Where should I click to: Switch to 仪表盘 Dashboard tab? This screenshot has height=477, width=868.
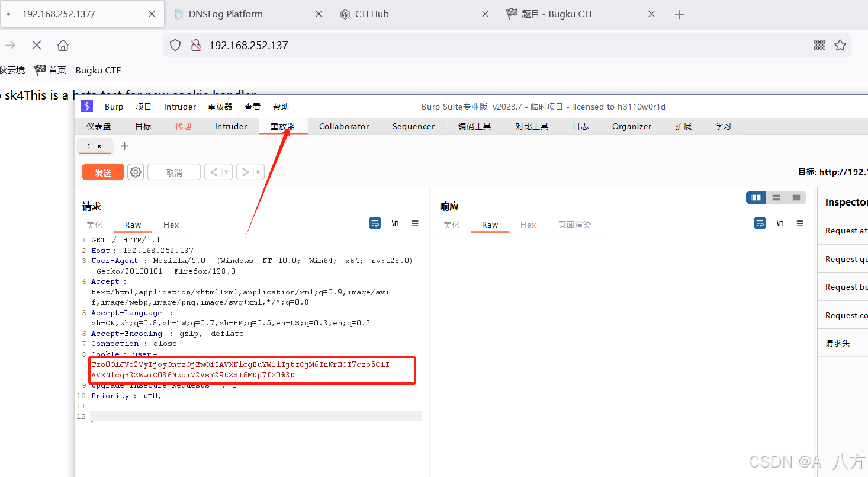click(x=99, y=126)
